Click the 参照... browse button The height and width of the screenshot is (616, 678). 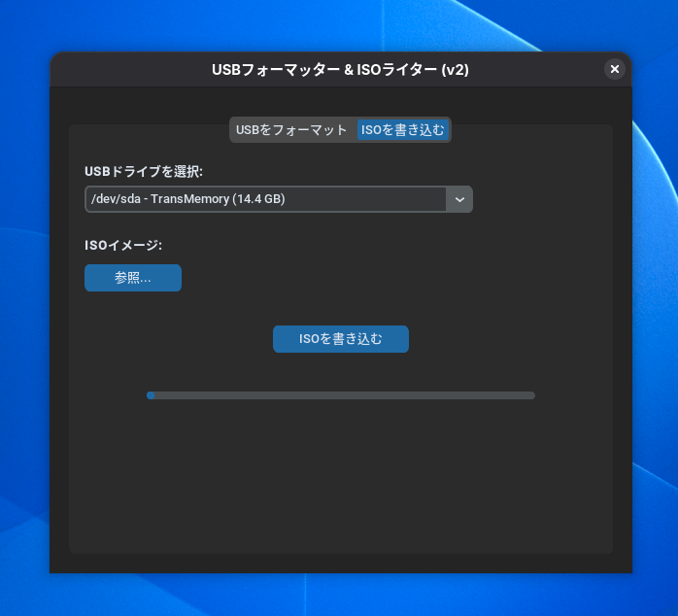click(133, 278)
